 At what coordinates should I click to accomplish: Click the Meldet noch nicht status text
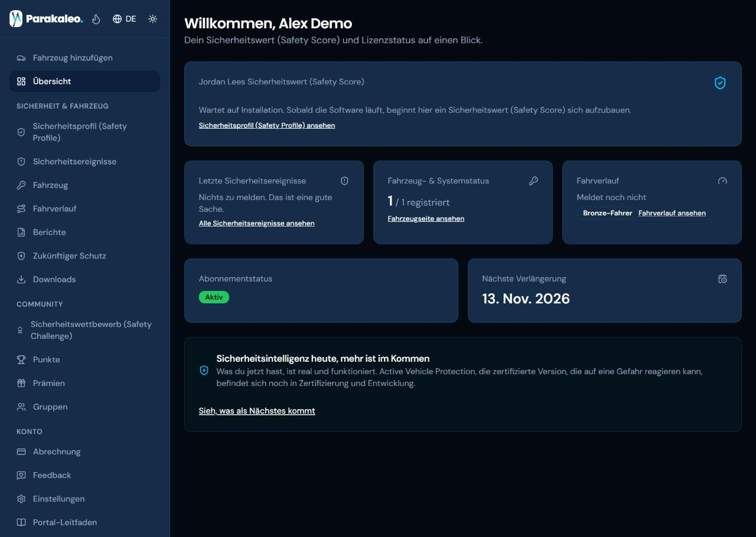pyautogui.click(x=612, y=198)
